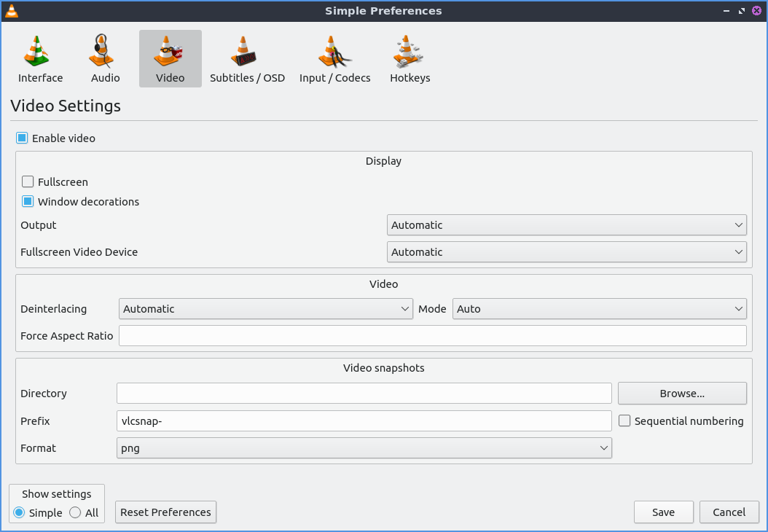This screenshot has height=532, width=768.
Task: Open the snapshot Format dropdown
Action: tap(364, 448)
